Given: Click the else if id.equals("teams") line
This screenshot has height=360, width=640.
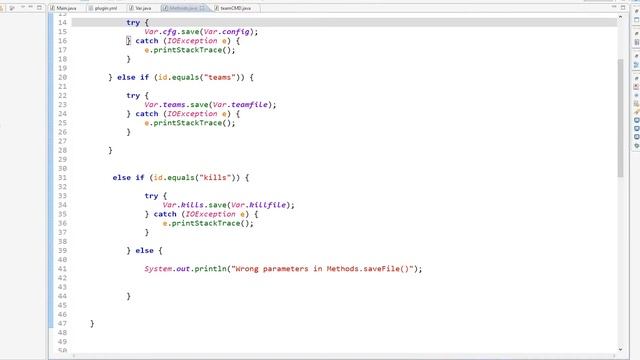Looking at the screenshot, I should [x=181, y=78].
